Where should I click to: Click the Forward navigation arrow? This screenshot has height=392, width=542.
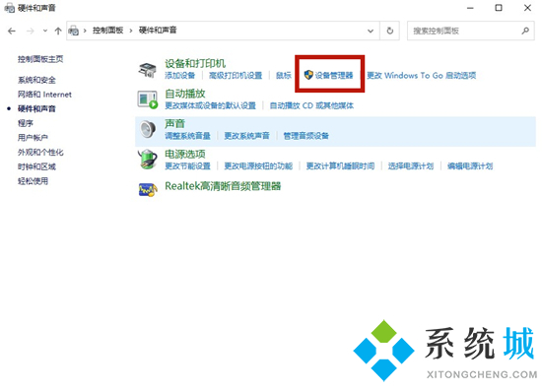coord(31,32)
